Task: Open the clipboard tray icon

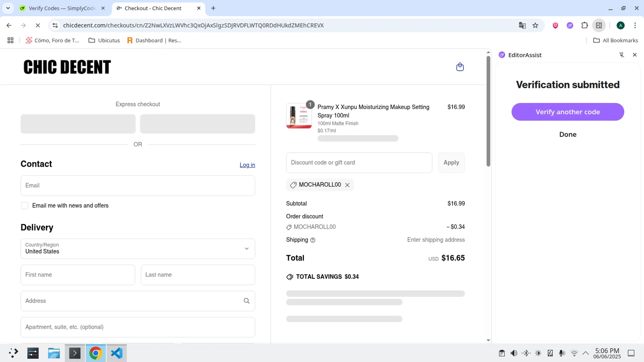Action: (x=502, y=353)
